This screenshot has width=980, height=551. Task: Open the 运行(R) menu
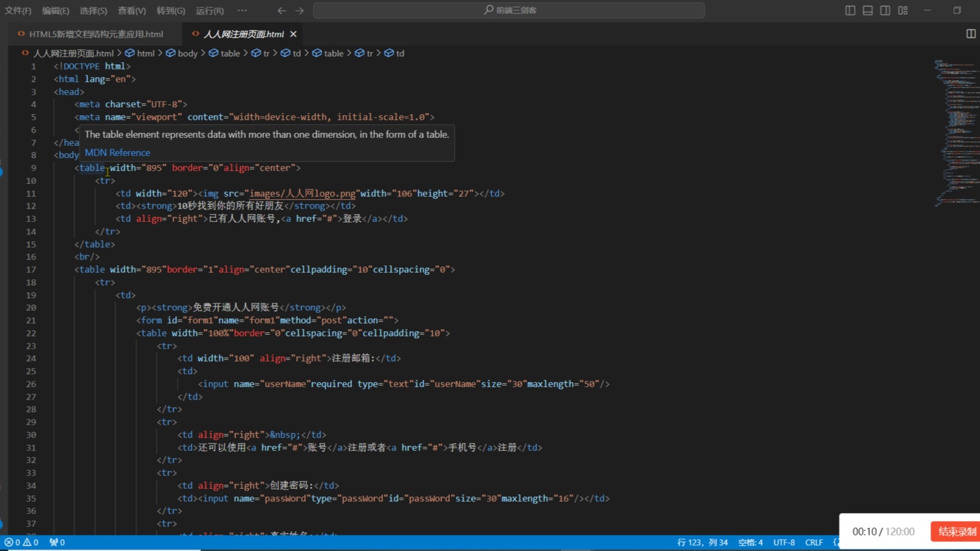pos(210,10)
